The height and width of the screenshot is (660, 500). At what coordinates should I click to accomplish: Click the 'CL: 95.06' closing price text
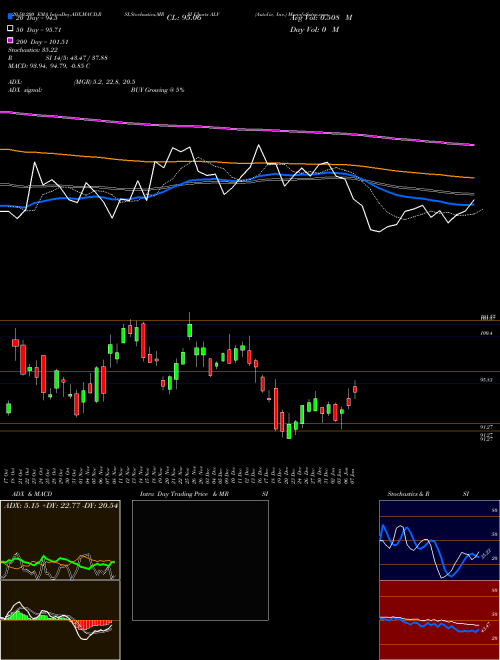click(184, 18)
